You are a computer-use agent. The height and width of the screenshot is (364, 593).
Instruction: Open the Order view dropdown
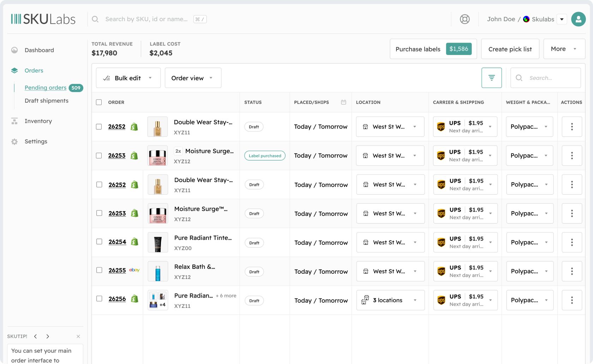[193, 78]
